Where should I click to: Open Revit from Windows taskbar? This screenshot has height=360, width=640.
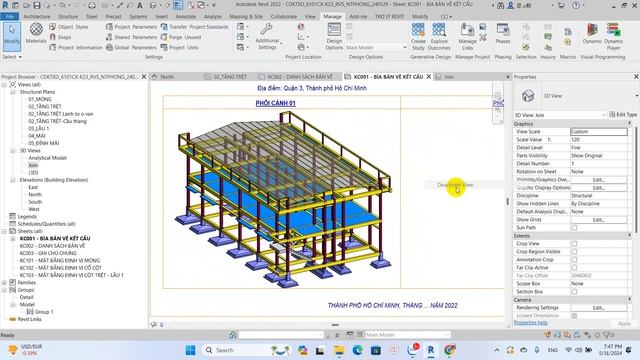431,350
